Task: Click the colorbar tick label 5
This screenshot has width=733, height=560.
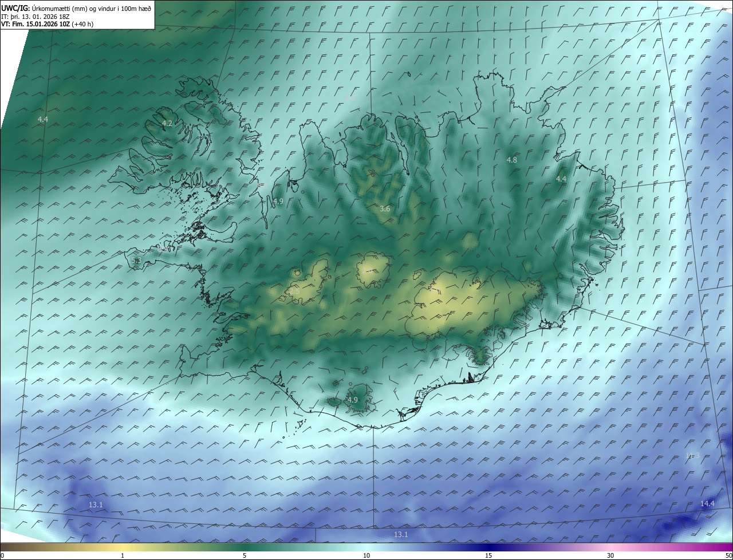Action: 245,555
